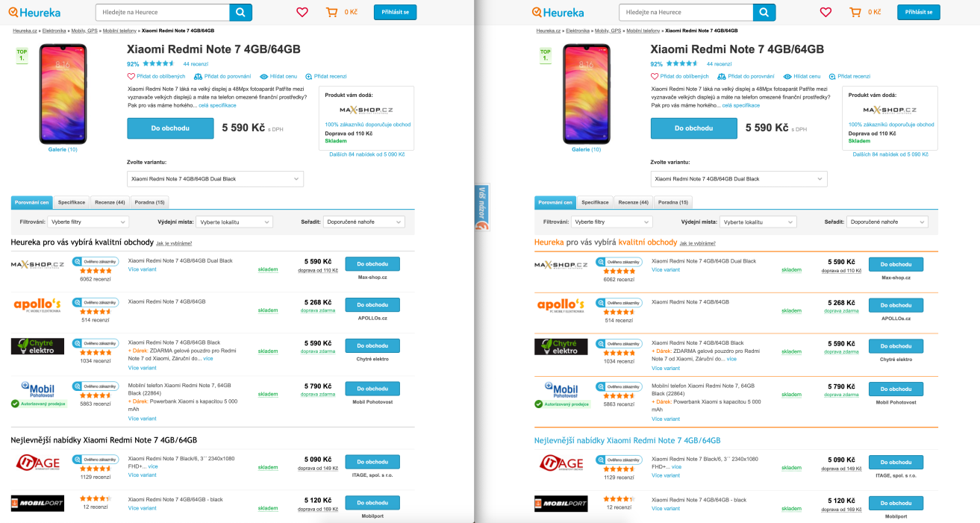Click 'Přidat do porovnání' scales icon on left page
Viewport: 980px width, 523px height.
click(199, 76)
